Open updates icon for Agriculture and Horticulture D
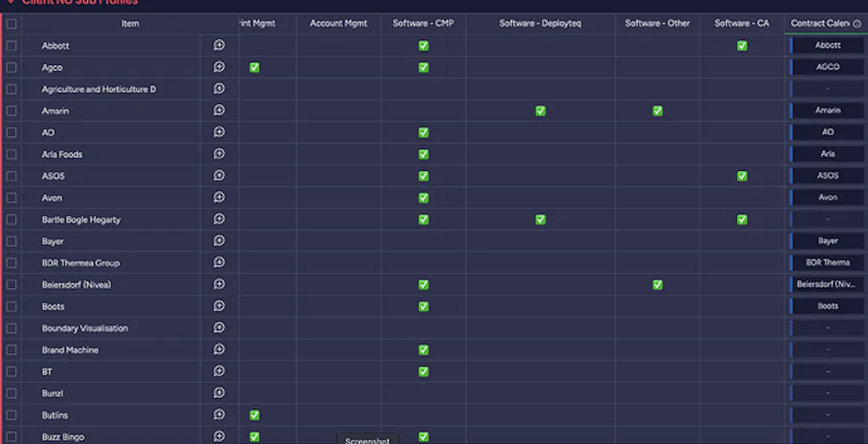Viewport: 868px width, 444px height. [220, 88]
